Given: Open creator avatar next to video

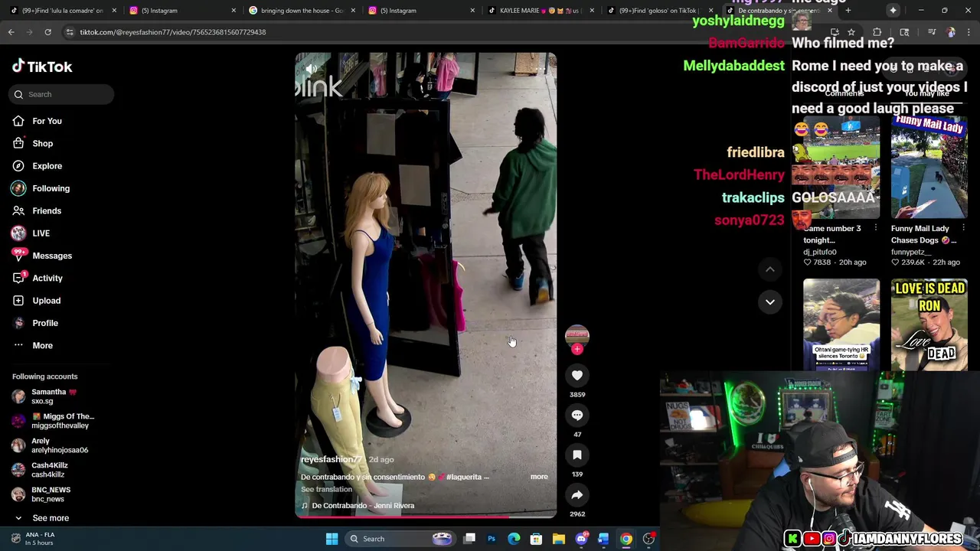Looking at the screenshot, I should tap(577, 335).
